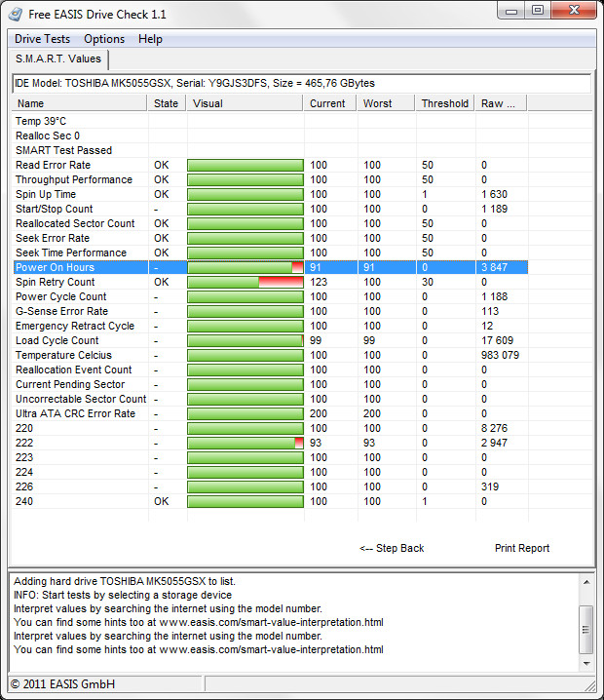The image size is (604, 700).
Task: Click the IDE Model info field
Action: pos(302,84)
